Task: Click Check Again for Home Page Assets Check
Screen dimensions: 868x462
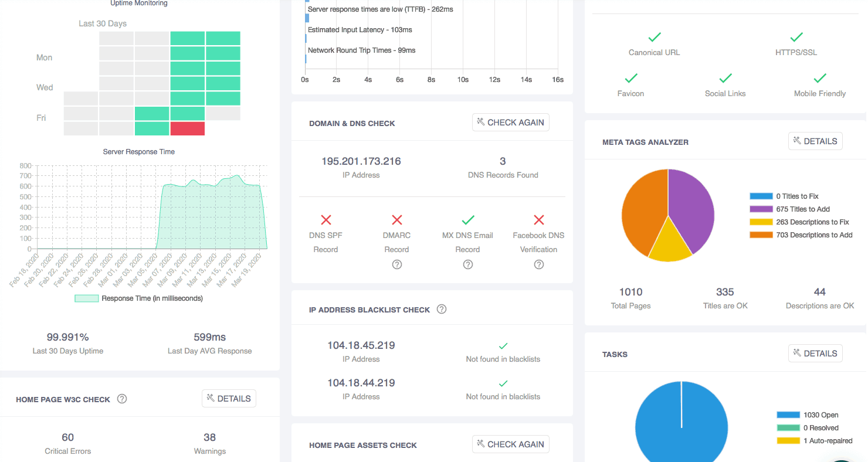Action: click(511, 444)
